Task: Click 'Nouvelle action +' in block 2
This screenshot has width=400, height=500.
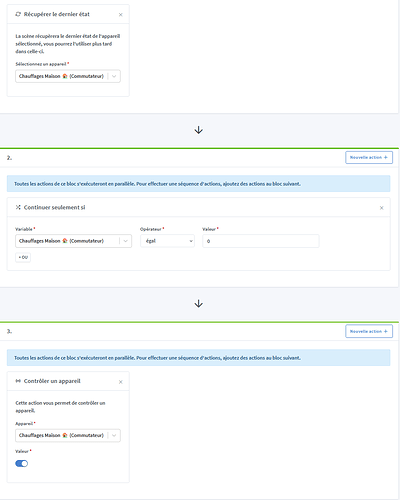Action: 369,157
